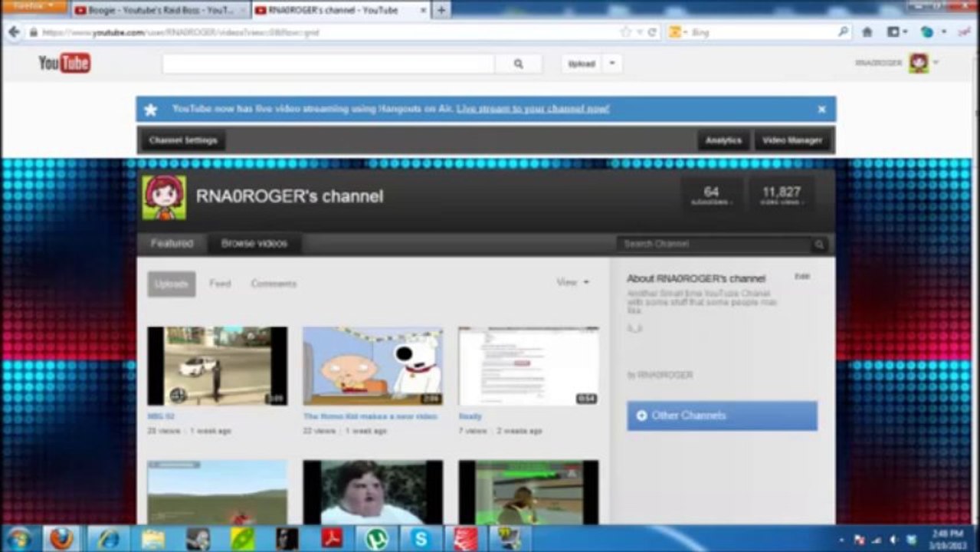Click the 11,827 video views counter
Image resolution: width=980 pixels, height=552 pixels.
pos(781,195)
